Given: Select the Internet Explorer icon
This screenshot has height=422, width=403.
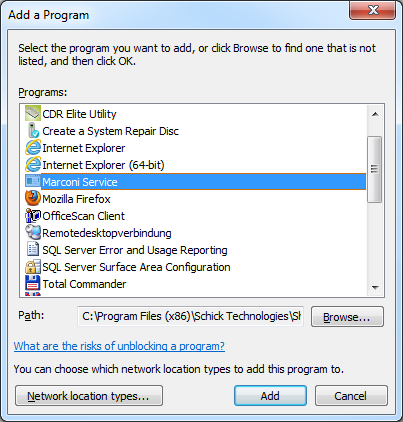Looking at the screenshot, I should click(33, 148).
